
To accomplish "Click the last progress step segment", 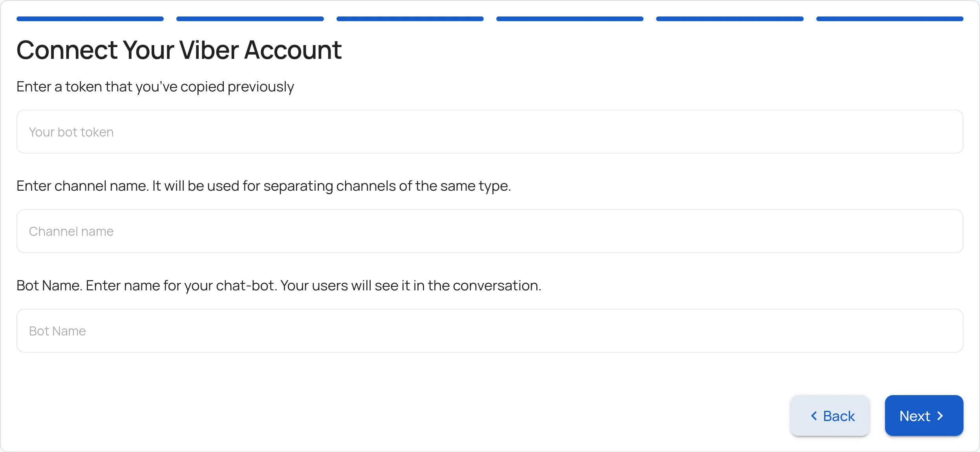I will (889, 19).
